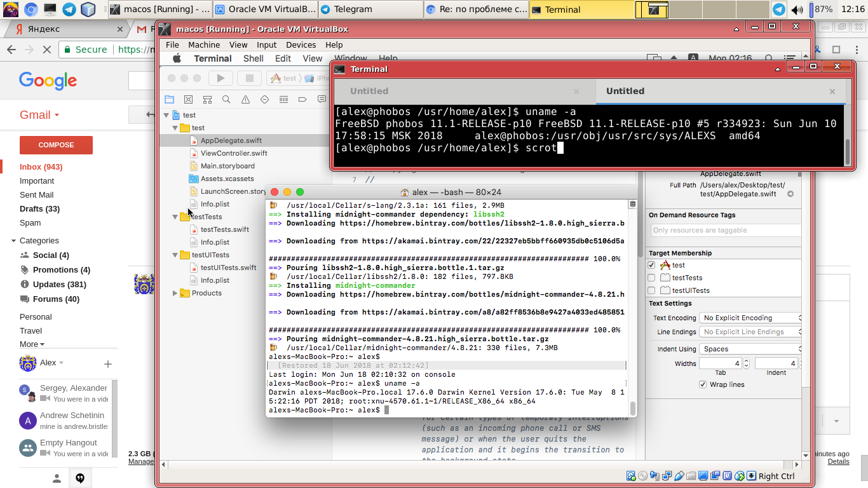Click reveal-in-Finder arrow beside Full Path
868x488 pixels.
[x=790, y=194]
